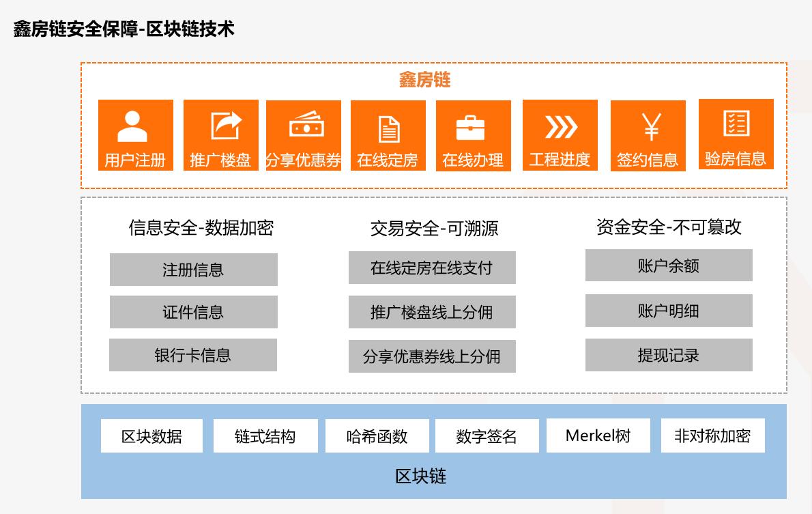The image size is (812, 514).
Task: Select the 区块数据 white box
Action: (151, 436)
